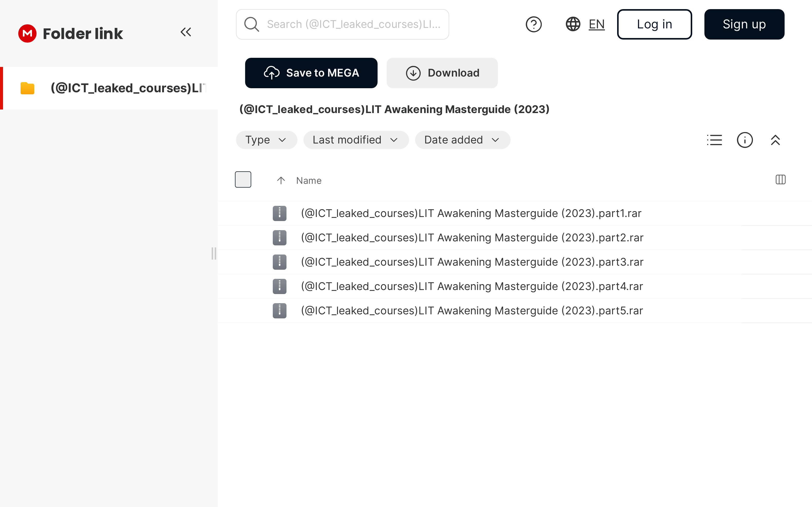
Task: Expand the Type filter dropdown
Action: click(x=266, y=140)
